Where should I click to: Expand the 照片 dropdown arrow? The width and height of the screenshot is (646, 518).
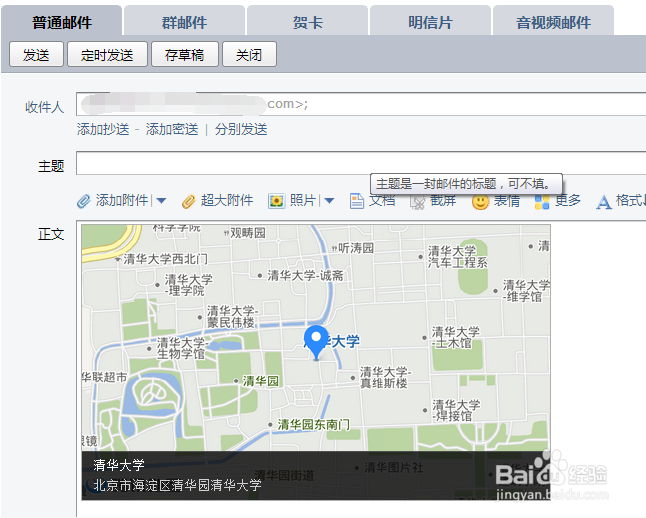click(329, 201)
